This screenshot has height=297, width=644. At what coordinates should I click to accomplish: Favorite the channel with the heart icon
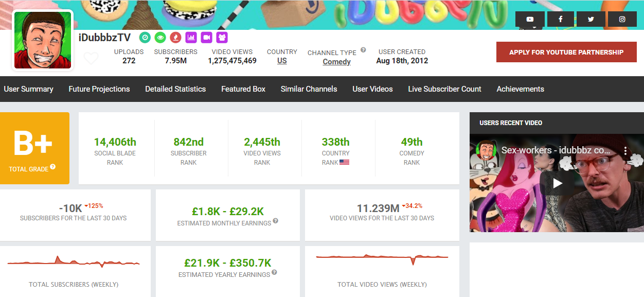(91, 58)
